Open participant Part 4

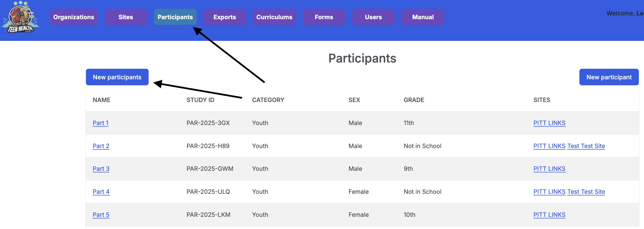101,192
